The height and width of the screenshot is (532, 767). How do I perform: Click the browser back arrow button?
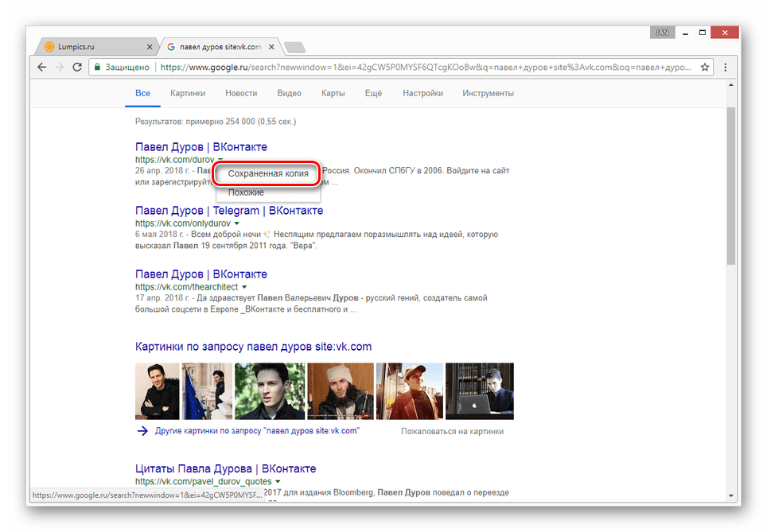click(41, 68)
